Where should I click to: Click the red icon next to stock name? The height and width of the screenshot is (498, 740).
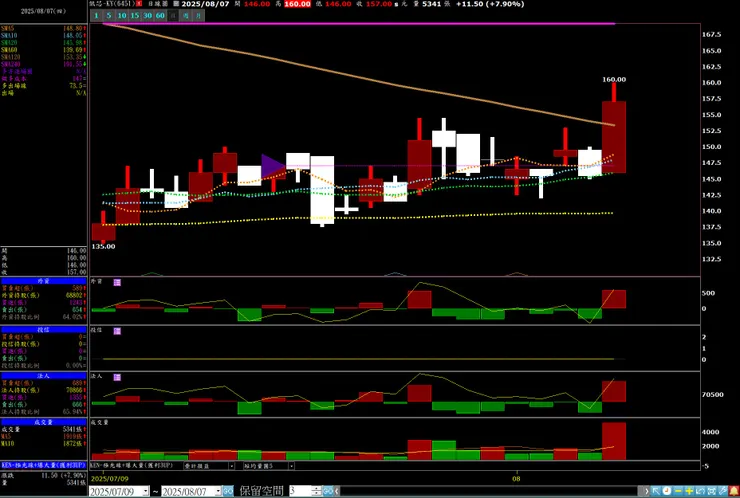pos(139,4)
